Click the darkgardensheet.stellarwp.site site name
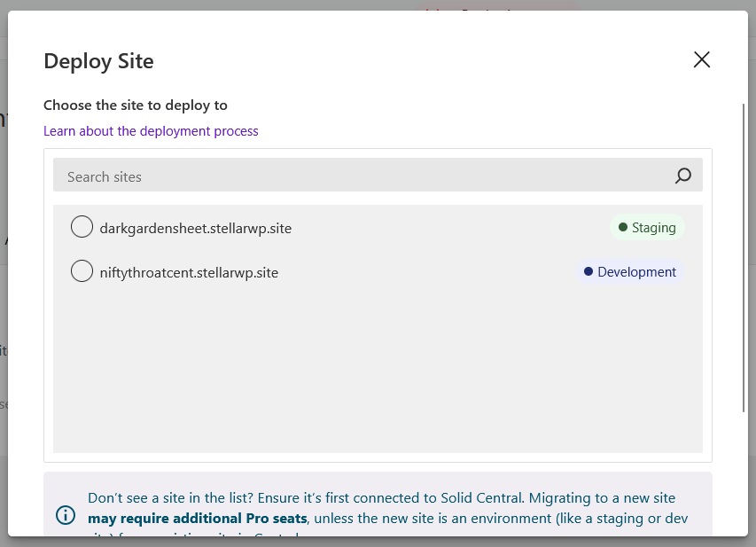The width and height of the screenshot is (756, 547). click(x=196, y=228)
